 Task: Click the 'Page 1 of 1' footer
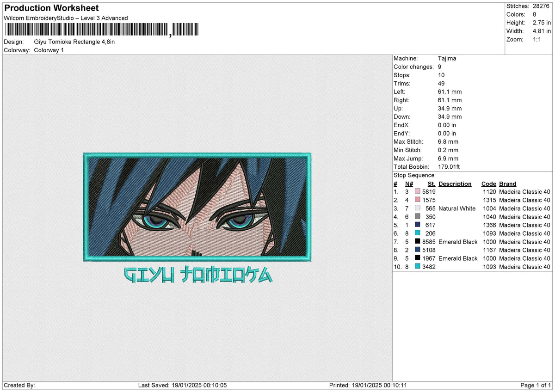coord(536,385)
